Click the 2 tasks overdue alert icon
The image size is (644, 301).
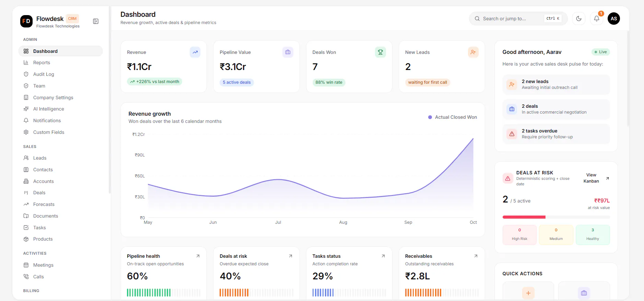click(512, 134)
